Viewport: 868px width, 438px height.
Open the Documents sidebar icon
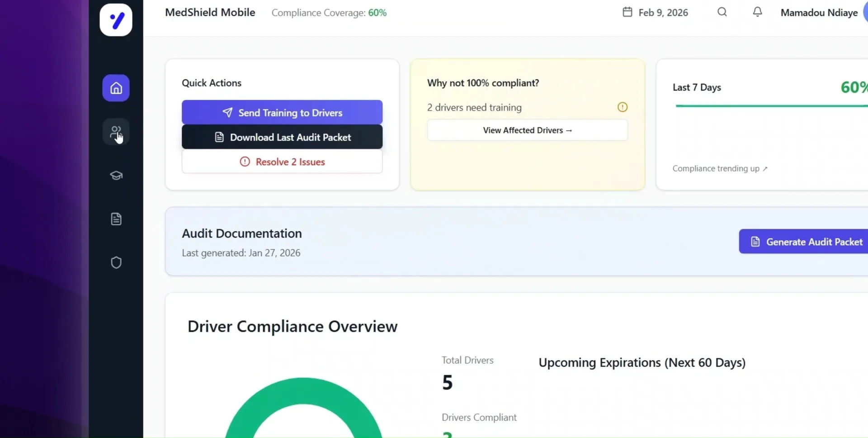click(116, 219)
